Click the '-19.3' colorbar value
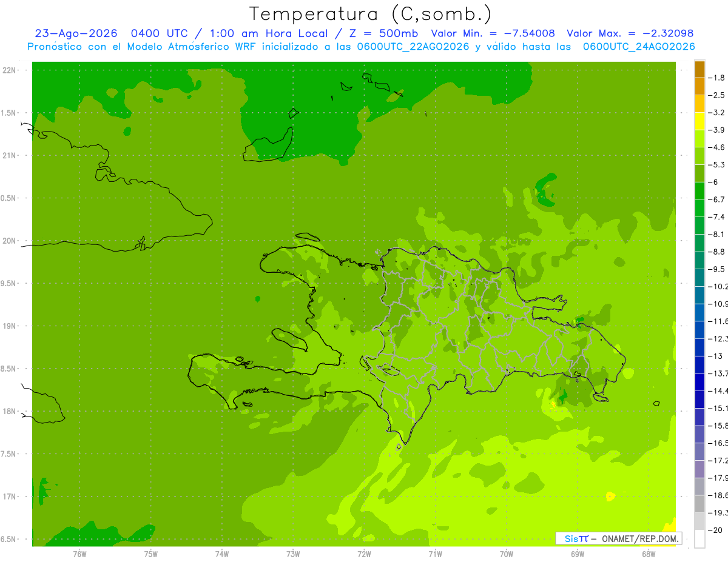 point(718,513)
